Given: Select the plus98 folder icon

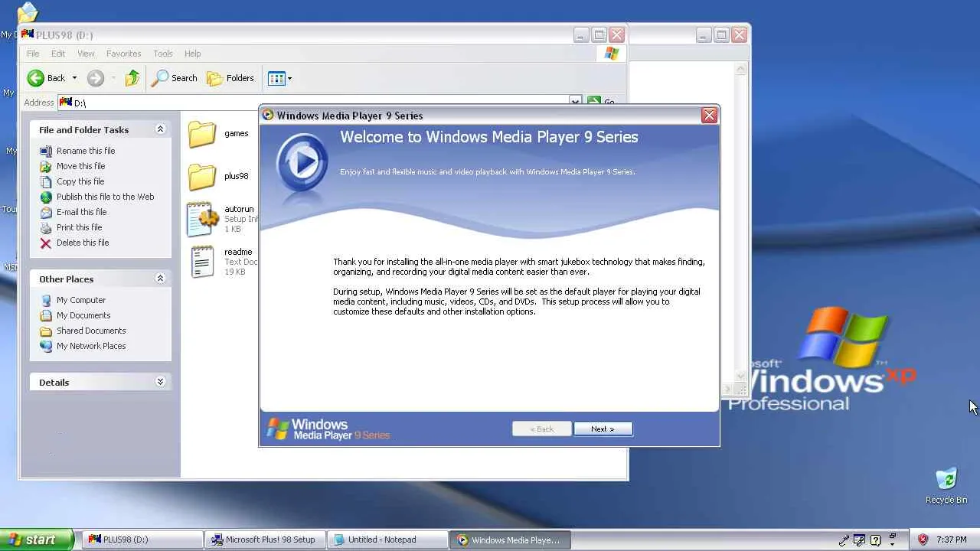Looking at the screenshot, I should coord(202,177).
